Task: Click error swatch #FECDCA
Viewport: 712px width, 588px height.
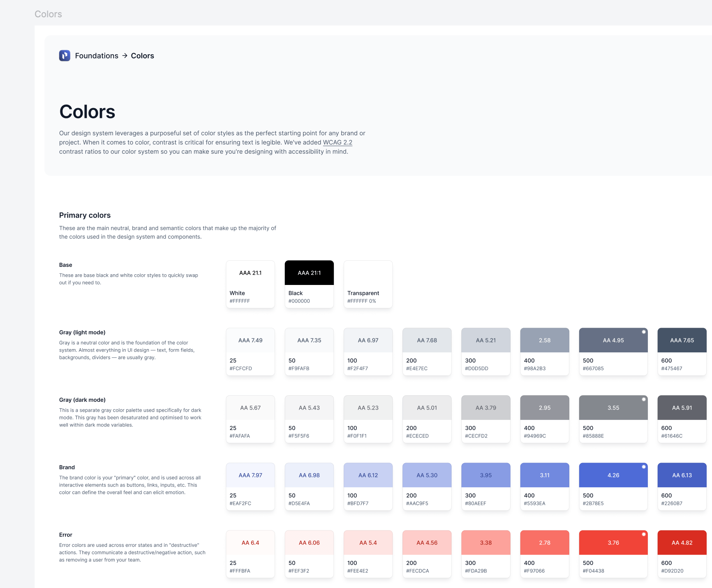Action: click(x=427, y=554)
